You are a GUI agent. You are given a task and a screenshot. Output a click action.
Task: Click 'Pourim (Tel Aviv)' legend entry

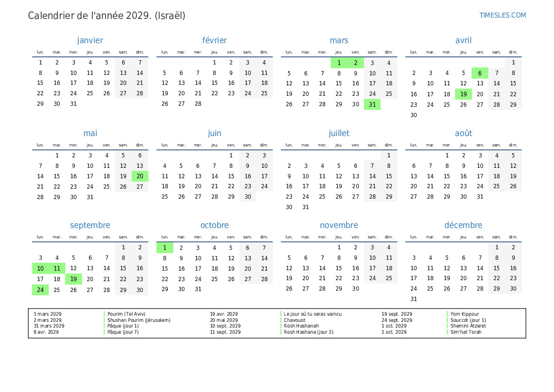(x=126, y=314)
